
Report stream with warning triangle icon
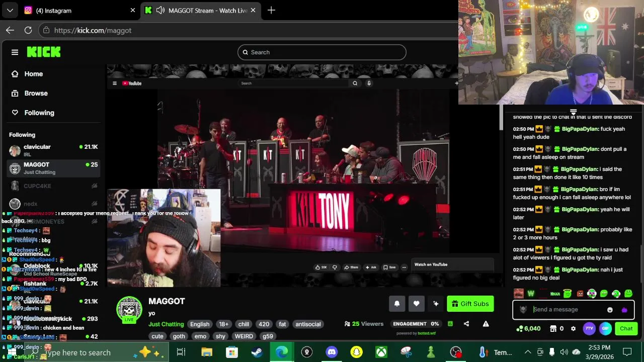point(486,324)
